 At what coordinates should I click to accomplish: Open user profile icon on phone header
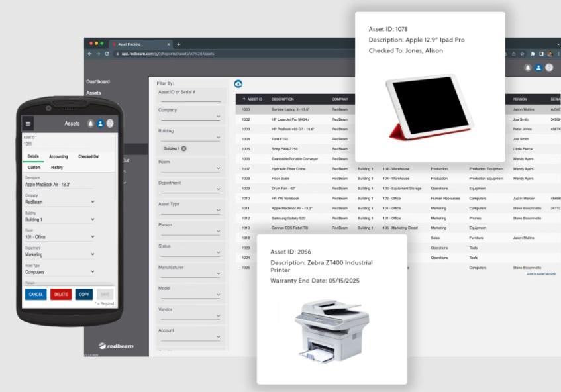[101, 123]
